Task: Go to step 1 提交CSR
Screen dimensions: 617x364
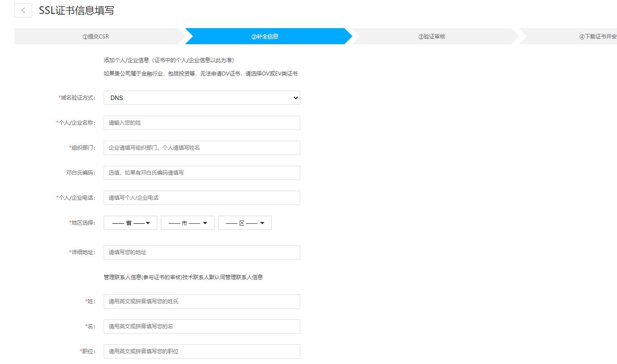Action: tap(96, 37)
